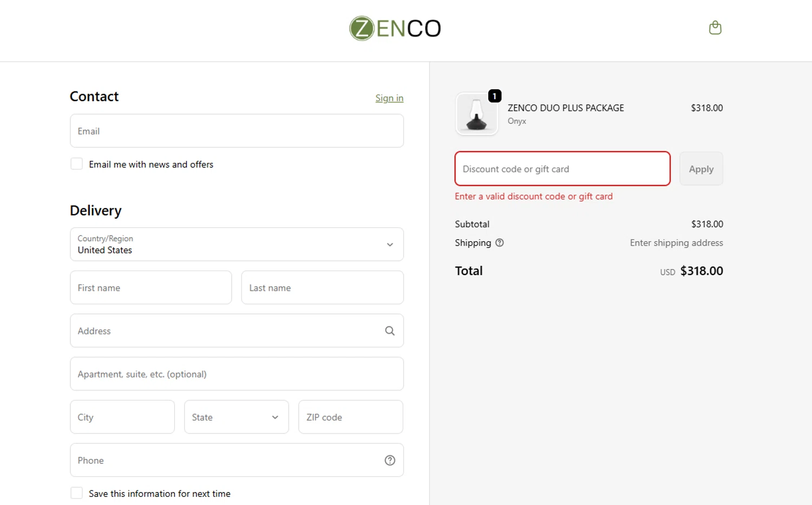812x505 pixels.
Task: Click the Onyx variant text
Action: point(517,121)
